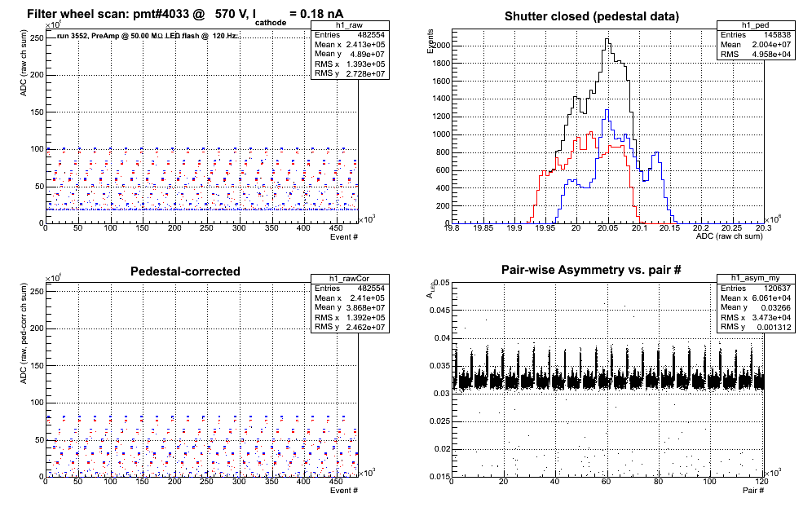Click "Mean x 2.41e+05" in the h1_rawCor stats
Image resolution: width=812 pixels, height=507 pixels.
coord(350,298)
